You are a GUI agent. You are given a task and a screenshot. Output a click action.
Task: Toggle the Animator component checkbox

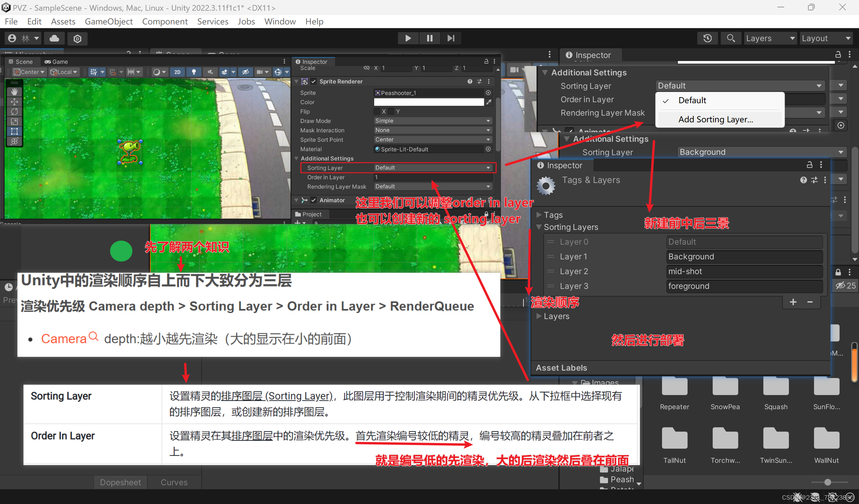[x=314, y=200]
